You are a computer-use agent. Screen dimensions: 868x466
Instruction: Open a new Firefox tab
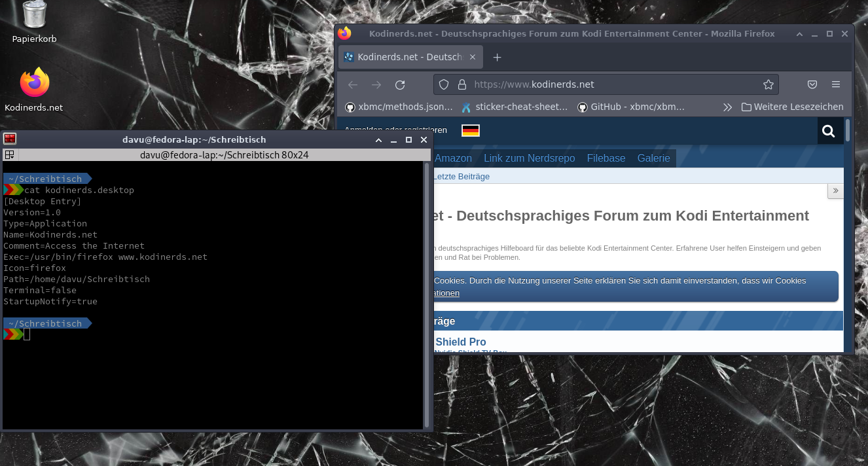tap(497, 57)
